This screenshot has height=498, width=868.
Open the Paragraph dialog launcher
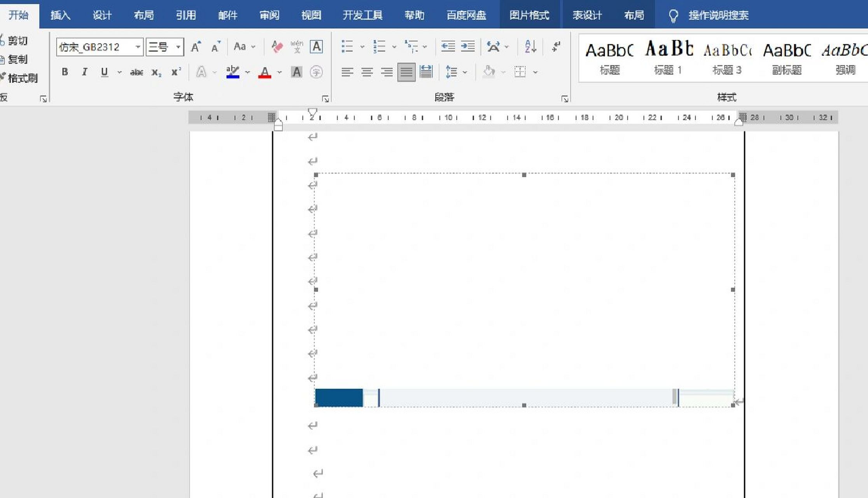565,99
